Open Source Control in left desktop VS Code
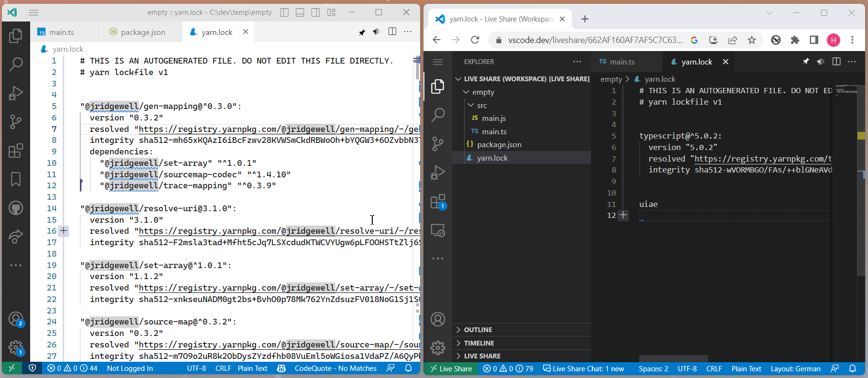Viewport: 868px width, 378px height. 16,122
